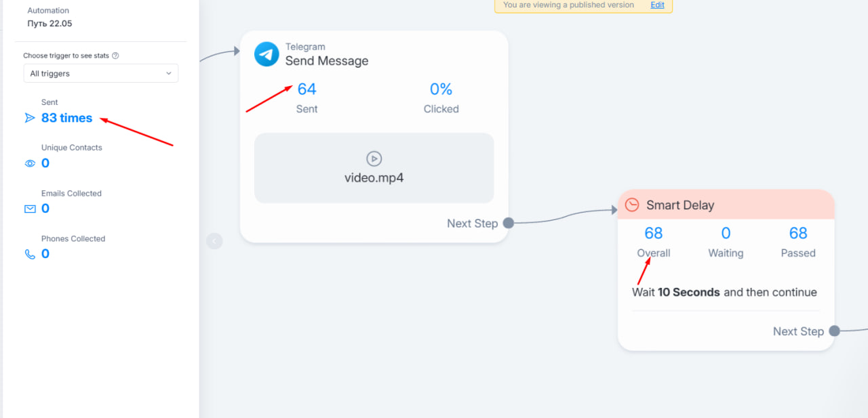Click the 83 times sent statistic
Screen dimensions: 868x418
tap(66, 118)
